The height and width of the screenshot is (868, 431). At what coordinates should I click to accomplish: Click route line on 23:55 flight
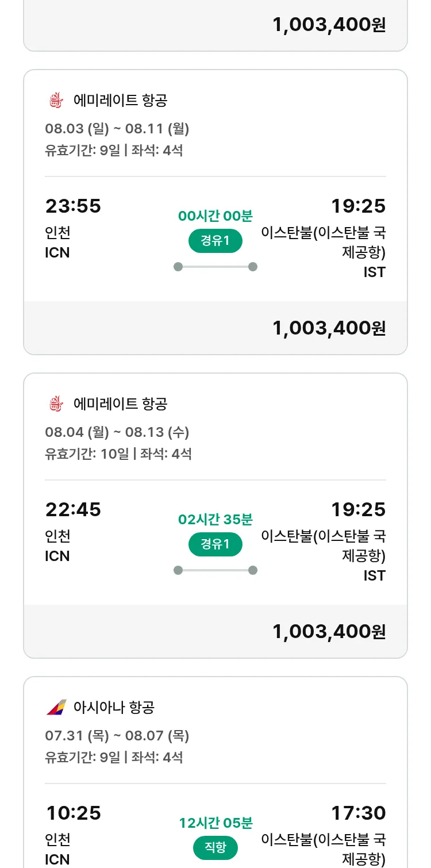(x=215, y=267)
